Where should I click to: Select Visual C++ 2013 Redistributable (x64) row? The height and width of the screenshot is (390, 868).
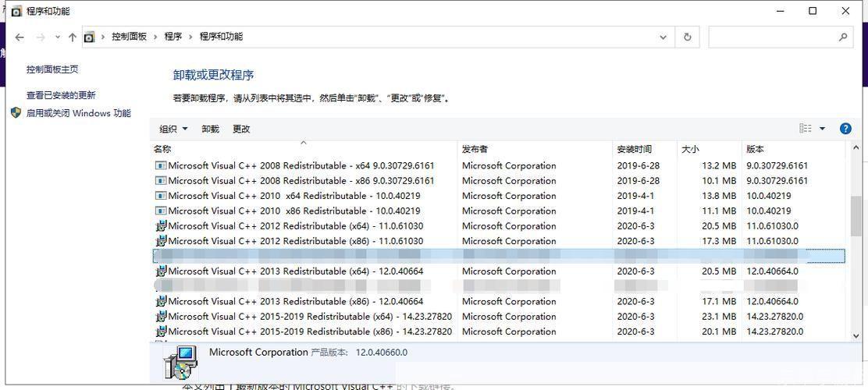pyautogui.click(x=498, y=271)
